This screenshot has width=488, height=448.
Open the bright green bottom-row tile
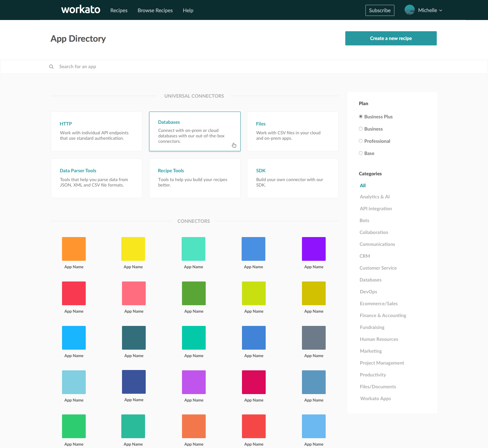(74, 426)
